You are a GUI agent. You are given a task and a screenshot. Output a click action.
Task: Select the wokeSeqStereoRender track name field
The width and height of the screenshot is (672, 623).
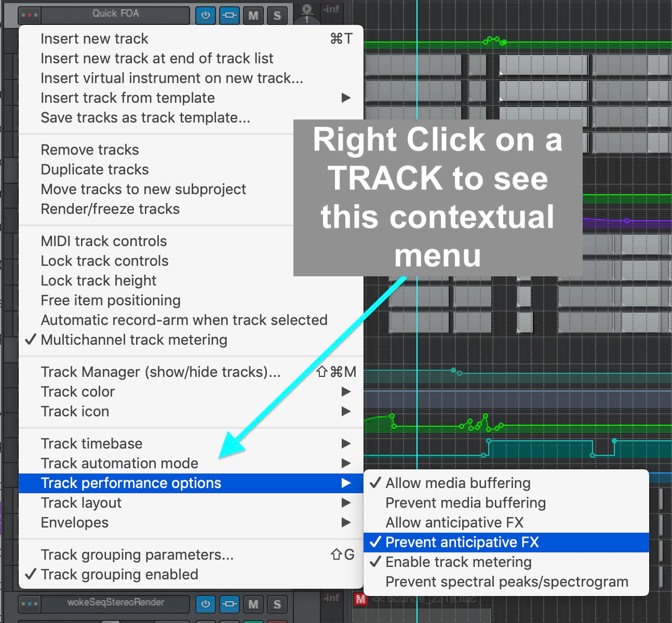pos(115,603)
